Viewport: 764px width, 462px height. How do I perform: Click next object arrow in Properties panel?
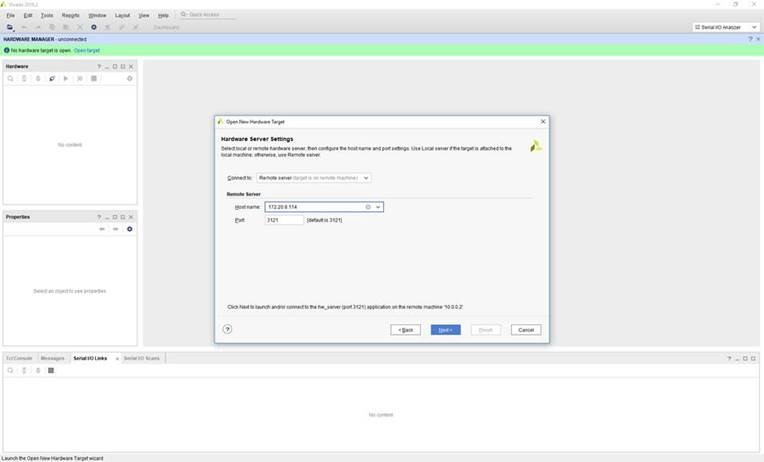pyautogui.click(x=115, y=229)
